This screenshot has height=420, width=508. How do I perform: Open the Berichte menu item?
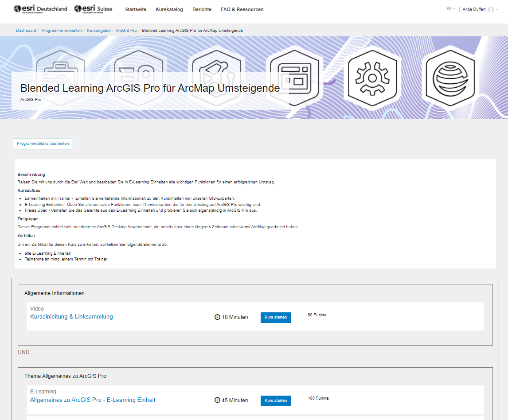pos(202,9)
